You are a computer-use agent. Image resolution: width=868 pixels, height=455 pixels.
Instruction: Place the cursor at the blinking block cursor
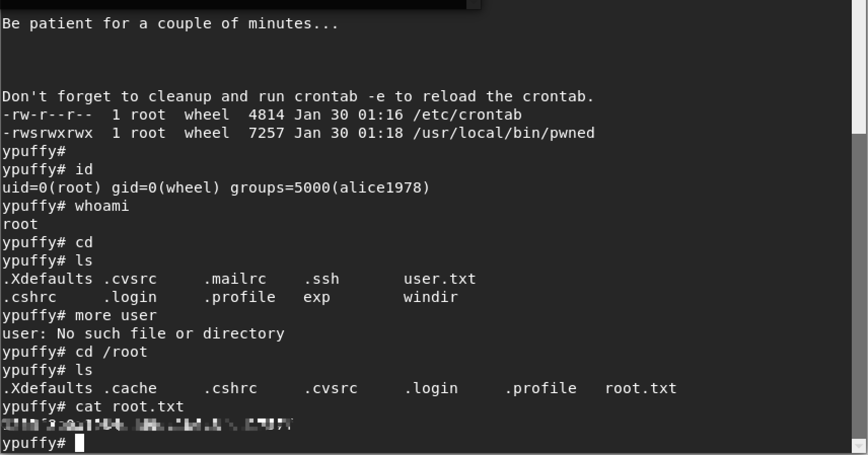[x=80, y=443]
